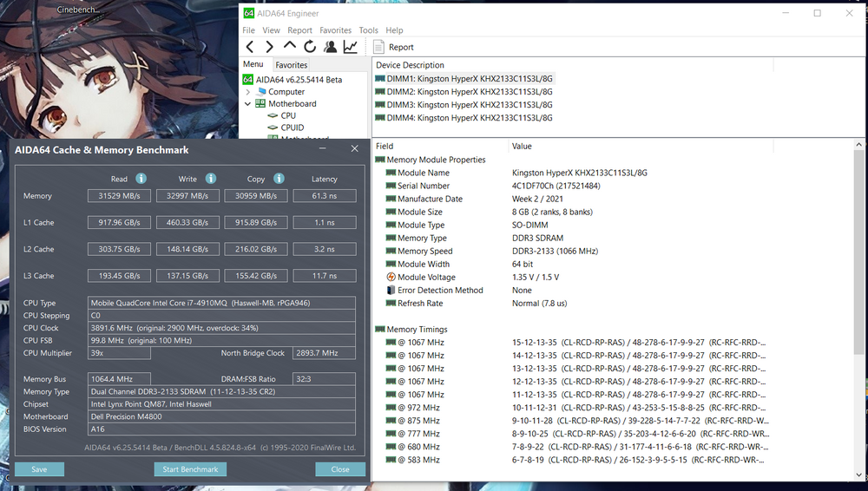Collapse the Motherboard tree node

(248, 103)
